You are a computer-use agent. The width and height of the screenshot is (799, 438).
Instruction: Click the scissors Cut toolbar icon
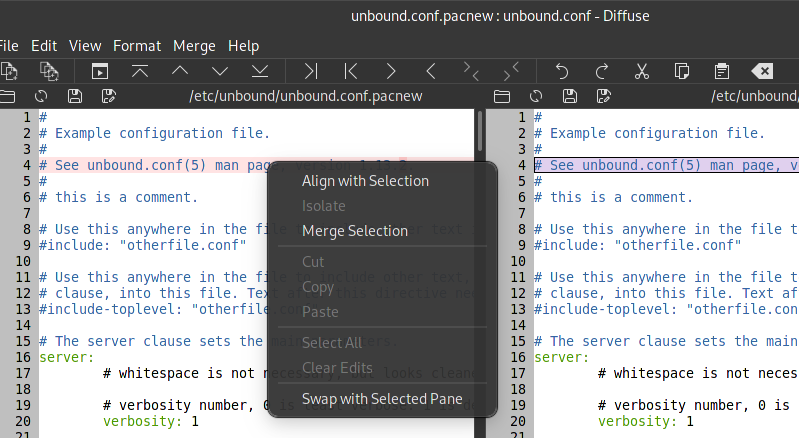(642, 71)
